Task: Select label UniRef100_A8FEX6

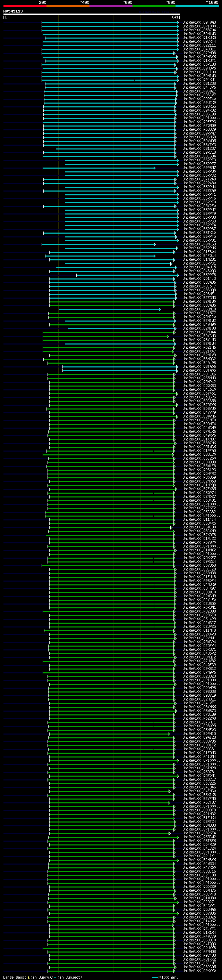Action: coord(199,374)
